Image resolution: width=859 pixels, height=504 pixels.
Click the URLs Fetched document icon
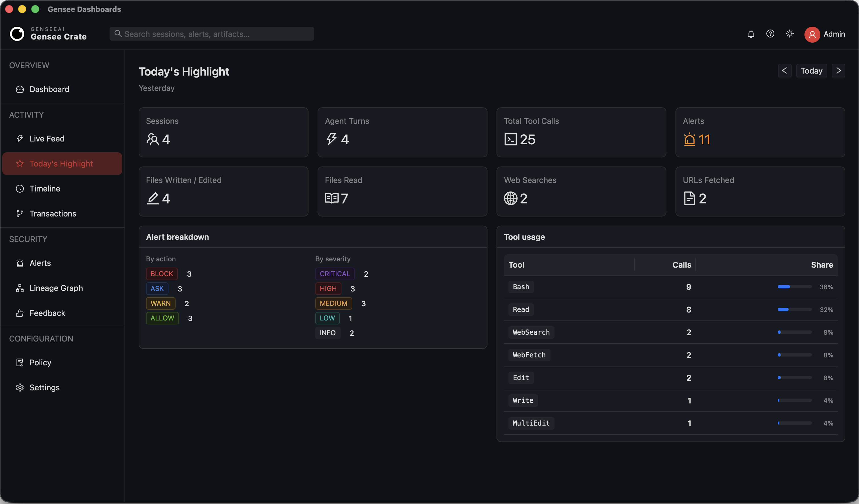689,198
